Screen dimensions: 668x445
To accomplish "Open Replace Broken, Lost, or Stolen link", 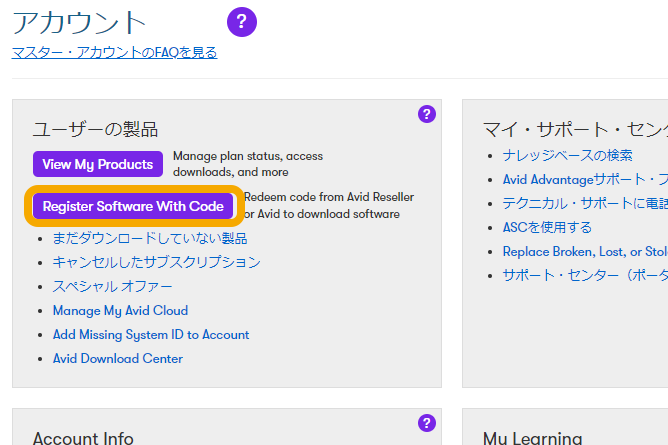I will (585, 251).
